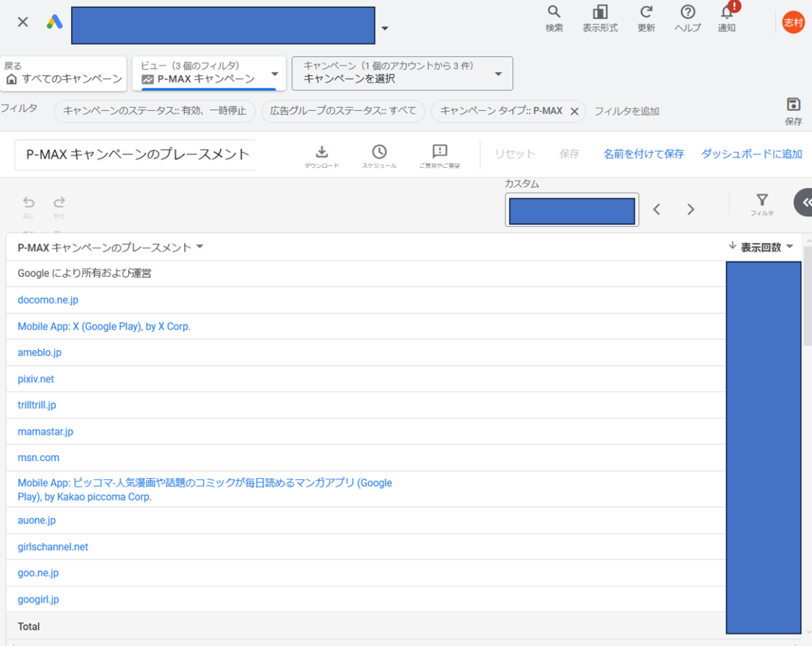Open the trilltrill.jp placement link
Image resolution: width=812 pixels, height=646 pixels.
[37, 405]
